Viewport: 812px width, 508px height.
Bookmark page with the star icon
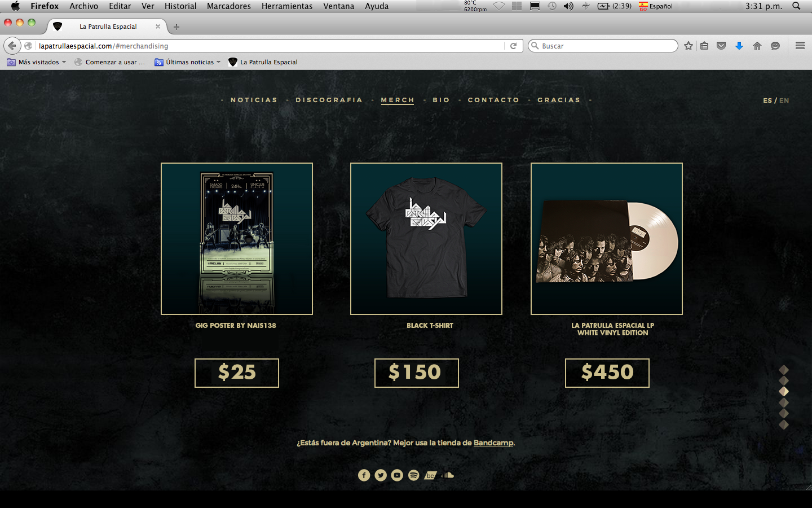tap(689, 46)
